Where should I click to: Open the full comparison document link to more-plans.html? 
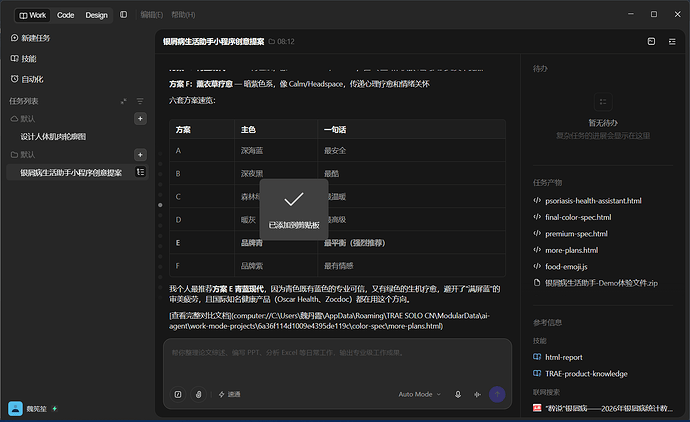tap(329, 321)
